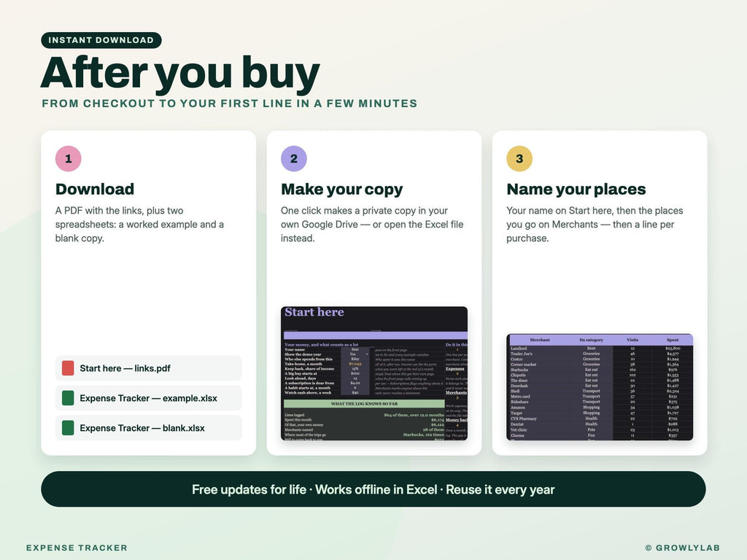Open the Merchants table preview image
The image size is (747, 560).
coord(600,386)
